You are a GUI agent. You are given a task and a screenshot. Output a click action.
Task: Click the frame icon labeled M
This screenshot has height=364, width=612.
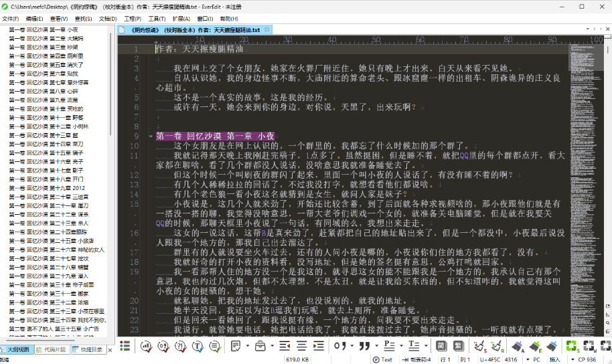tap(590, 346)
